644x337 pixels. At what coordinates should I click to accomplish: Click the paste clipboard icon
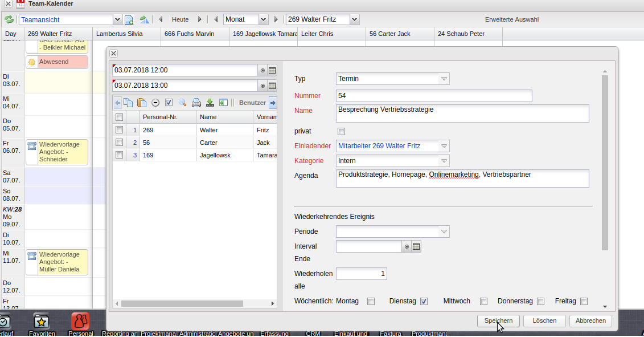(141, 103)
